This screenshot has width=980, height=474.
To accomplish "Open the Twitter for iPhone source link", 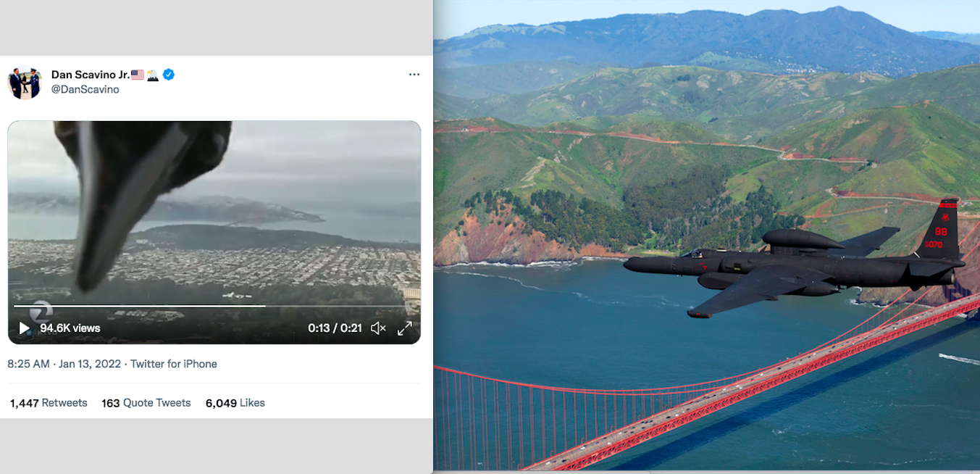I will pos(174,364).
